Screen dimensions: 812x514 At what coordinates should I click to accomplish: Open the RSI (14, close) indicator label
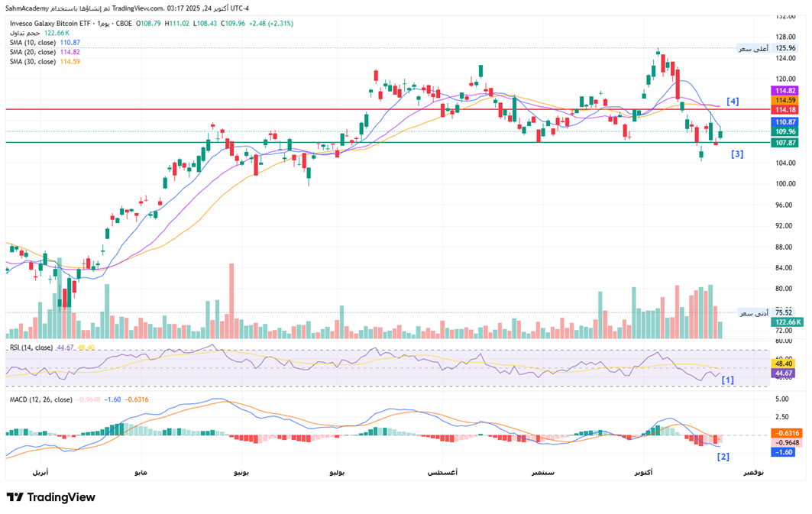[x=31, y=348]
